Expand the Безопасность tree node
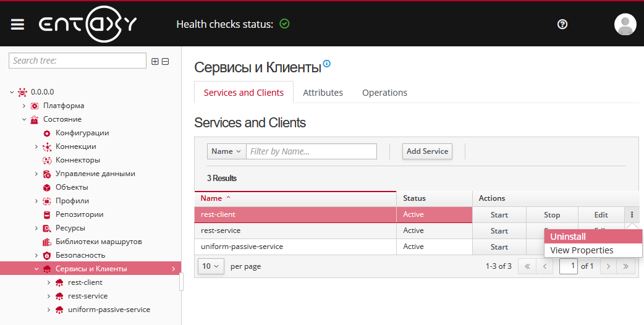 tap(36, 255)
